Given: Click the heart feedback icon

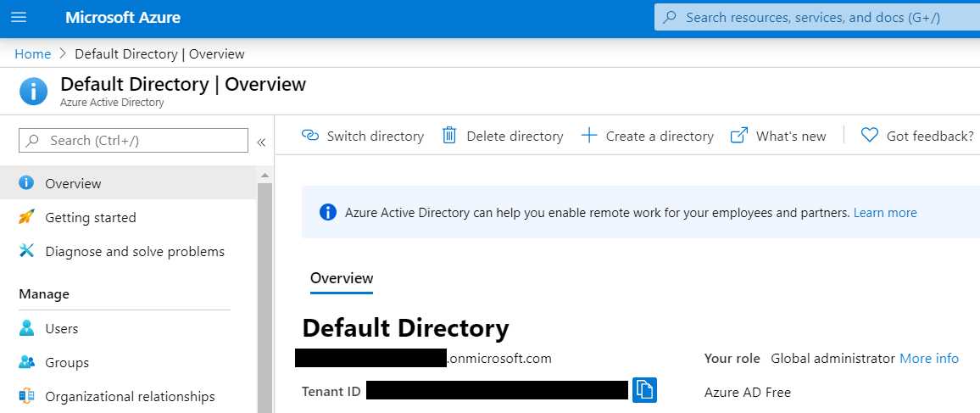Looking at the screenshot, I should (x=870, y=135).
